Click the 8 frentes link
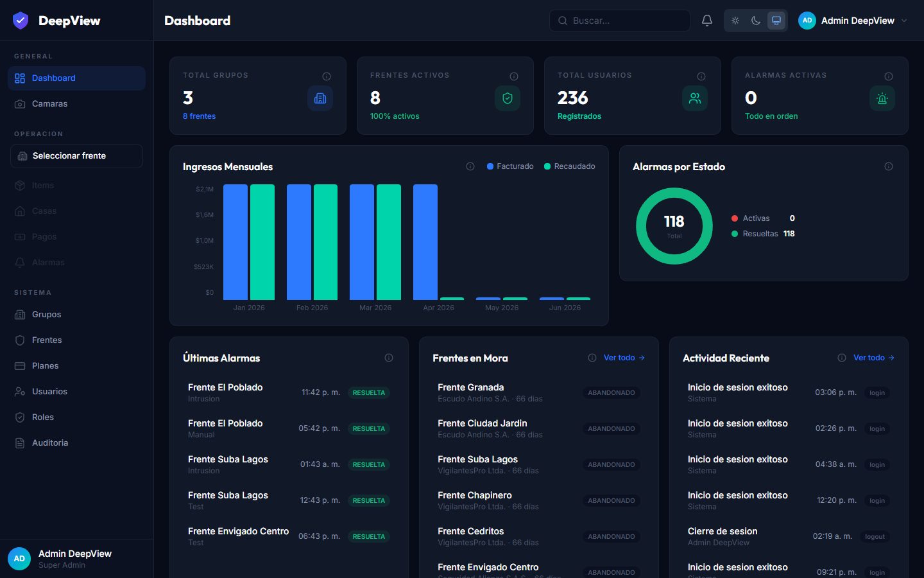924x578 pixels. 199,116
